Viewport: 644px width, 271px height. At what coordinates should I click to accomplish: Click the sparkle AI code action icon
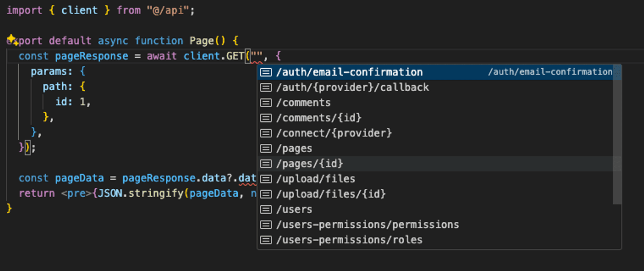click(12, 39)
